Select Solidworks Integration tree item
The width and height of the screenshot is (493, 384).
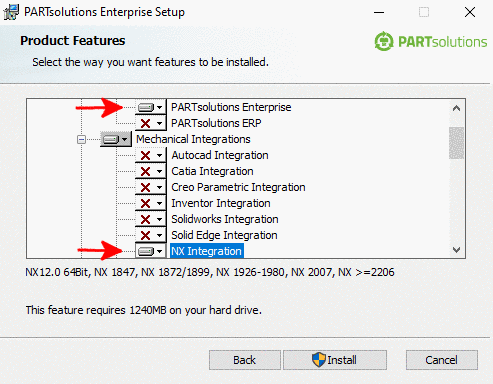(225, 219)
